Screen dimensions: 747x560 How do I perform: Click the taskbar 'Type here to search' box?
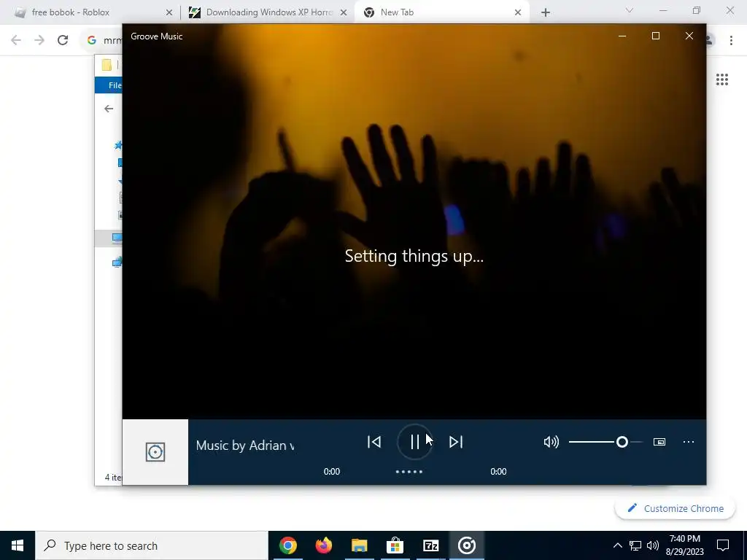152,545
